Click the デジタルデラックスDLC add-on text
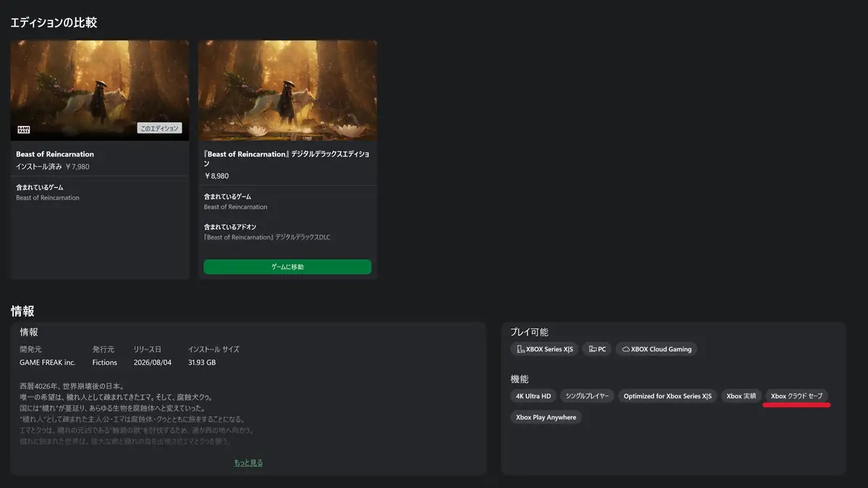868x488 pixels. [267, 237]
